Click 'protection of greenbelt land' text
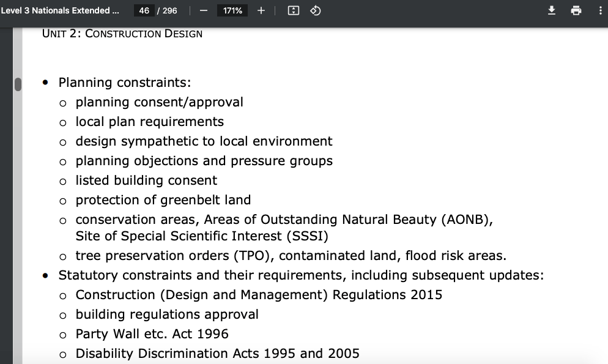The height and width of the screenshot is (364, 608). [163, 200]
